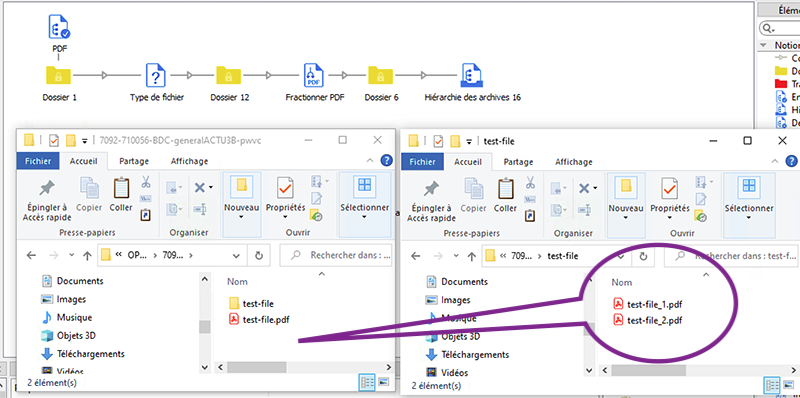Select the Dossier 6 folder node
The image size is (800, 398).
pos(381,76)
